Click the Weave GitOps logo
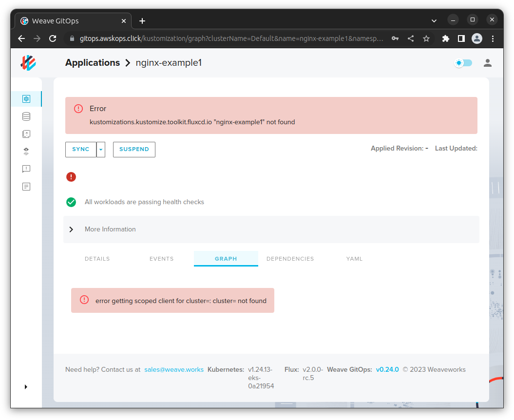514x420 pixels. coord(28,63)
